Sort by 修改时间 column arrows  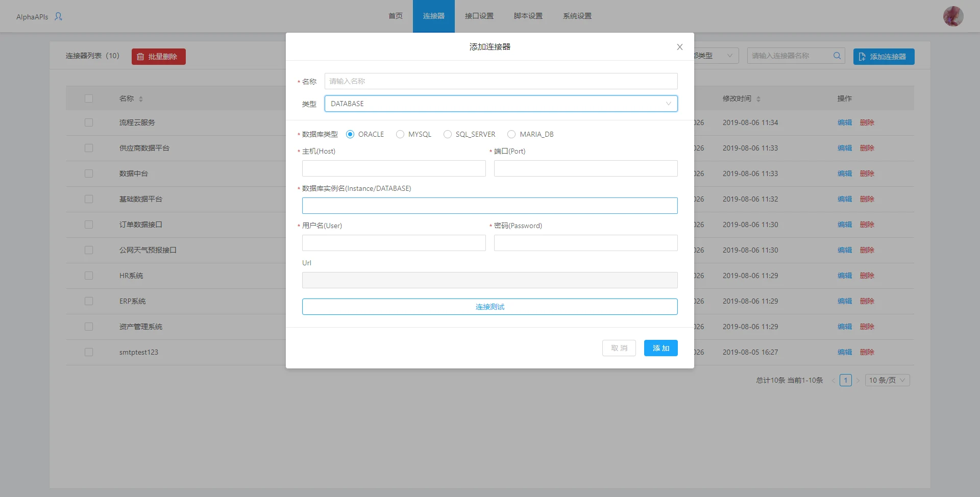point(758,99)
